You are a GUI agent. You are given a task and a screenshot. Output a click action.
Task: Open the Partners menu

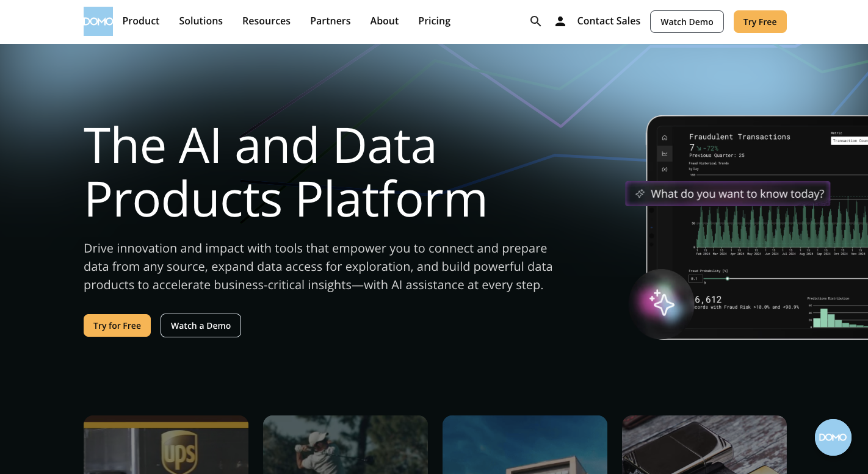[330, 21]
